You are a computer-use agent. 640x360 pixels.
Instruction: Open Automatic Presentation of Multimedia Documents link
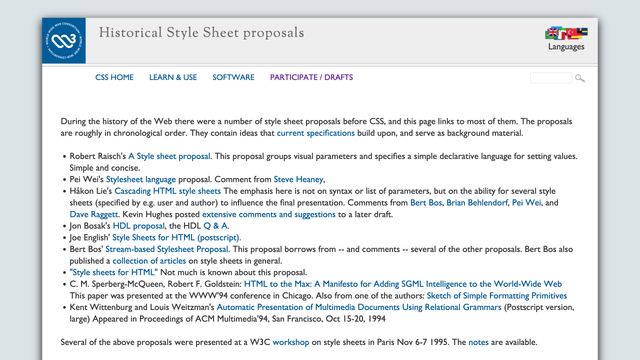pos(359,307)
